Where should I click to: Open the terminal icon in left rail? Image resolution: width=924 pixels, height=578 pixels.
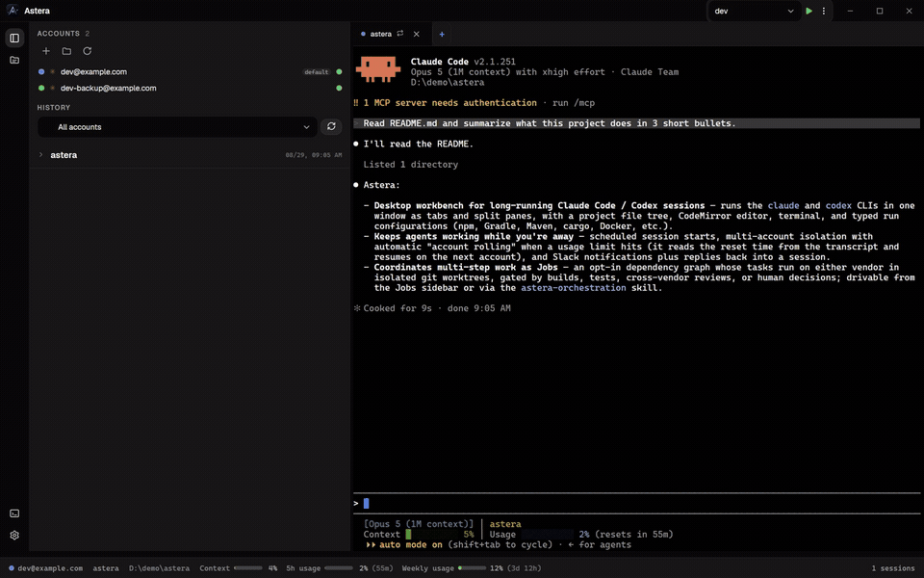click(x=14, y=513)
